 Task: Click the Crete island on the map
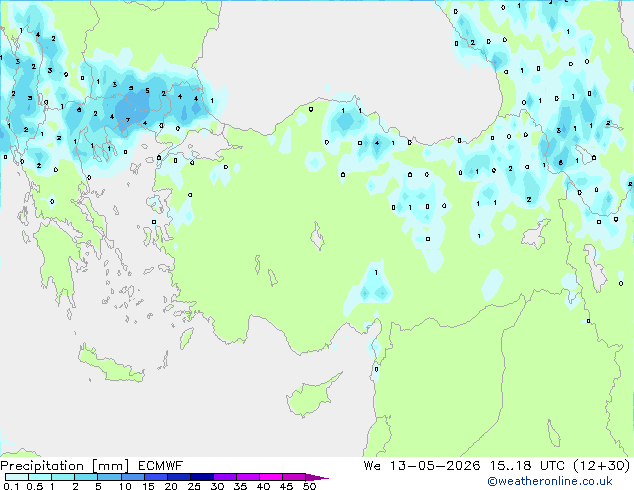coord(110,366)
